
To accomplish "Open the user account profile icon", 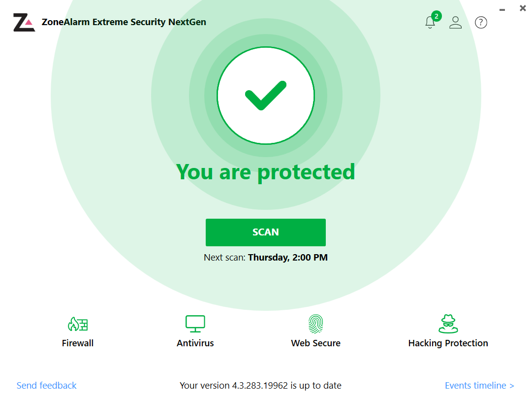I will click(x=456, y=22).
